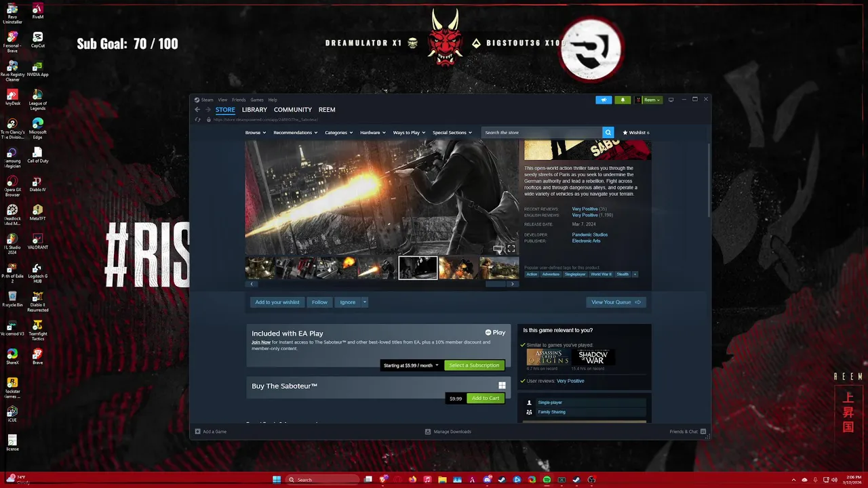Expand the arrow next to Ignore button

pos(365,302)
